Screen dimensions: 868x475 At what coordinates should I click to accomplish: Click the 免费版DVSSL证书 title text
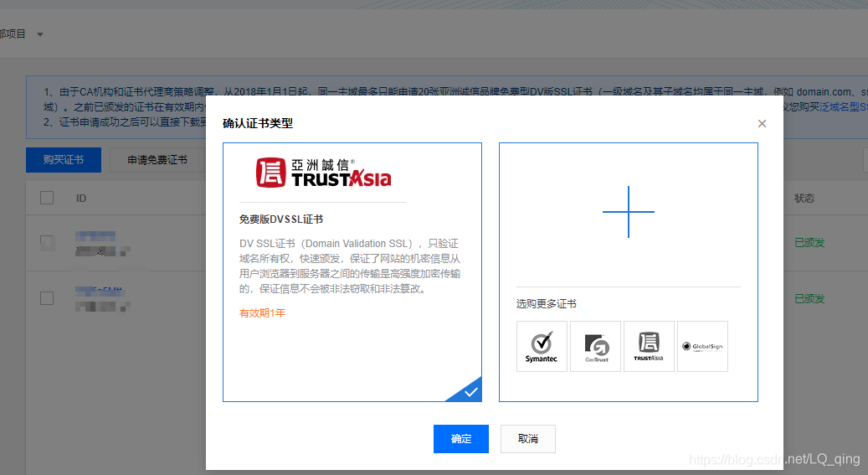click(281, 219)
